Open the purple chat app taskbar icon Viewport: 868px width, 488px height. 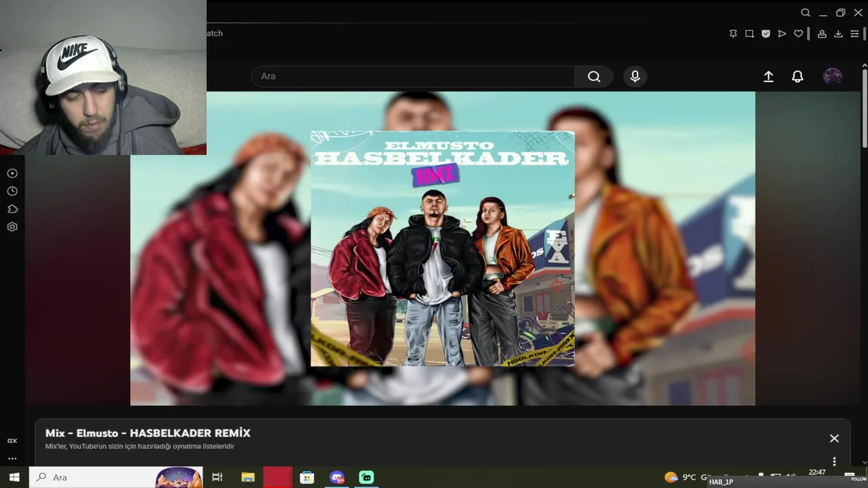[x=336, y=477]
